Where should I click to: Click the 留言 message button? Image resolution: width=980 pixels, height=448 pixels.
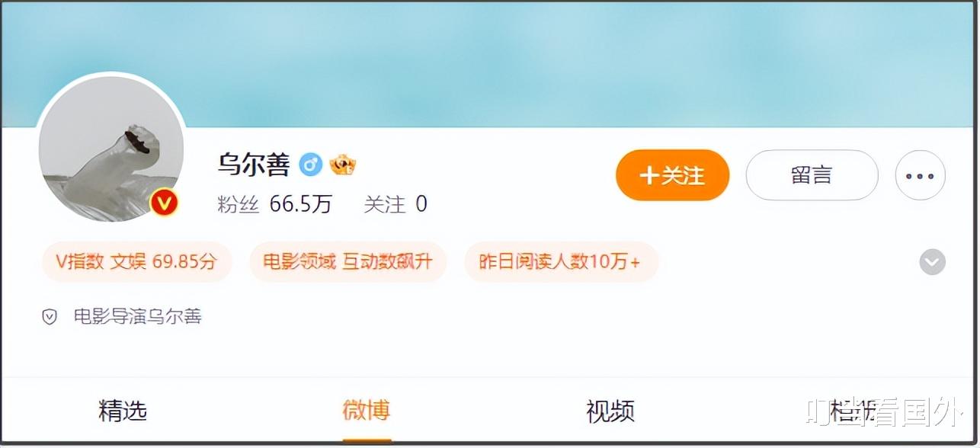(x=812, y=175)
